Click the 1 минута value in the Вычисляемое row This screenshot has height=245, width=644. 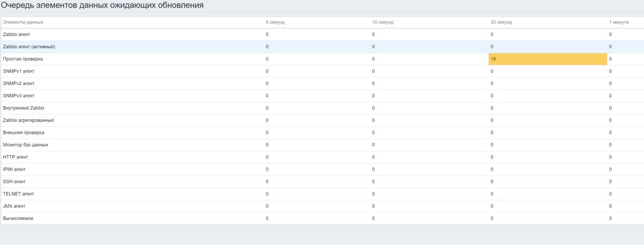[610, 218]
